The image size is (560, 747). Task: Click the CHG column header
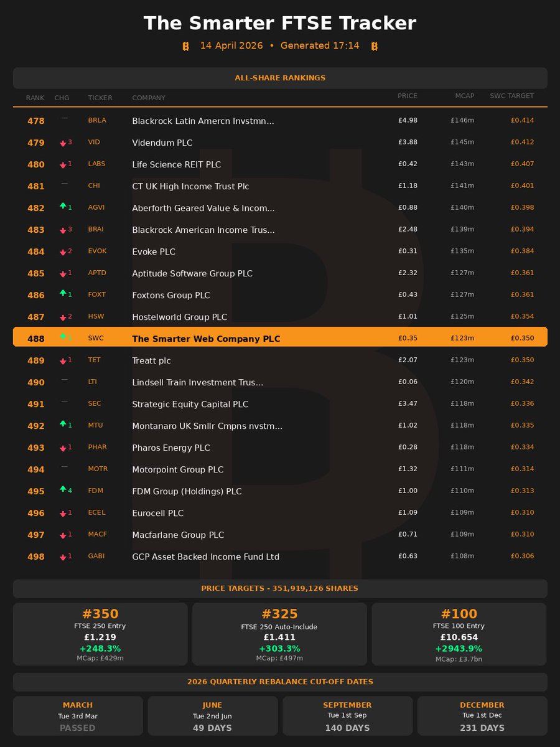[62, 97]
